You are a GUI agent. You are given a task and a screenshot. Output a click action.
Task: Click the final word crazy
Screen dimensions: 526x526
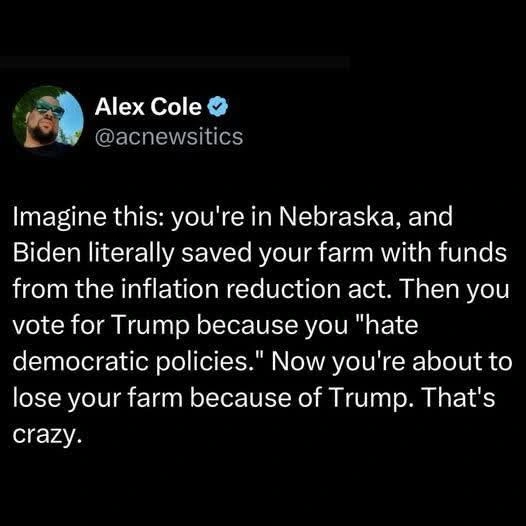(x=47, y=435)
